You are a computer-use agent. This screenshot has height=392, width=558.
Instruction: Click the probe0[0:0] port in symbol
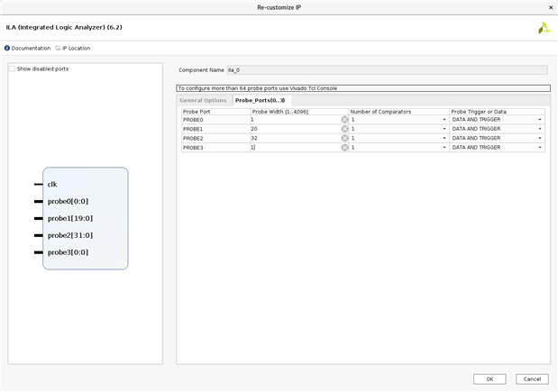(x=68, y=201)
